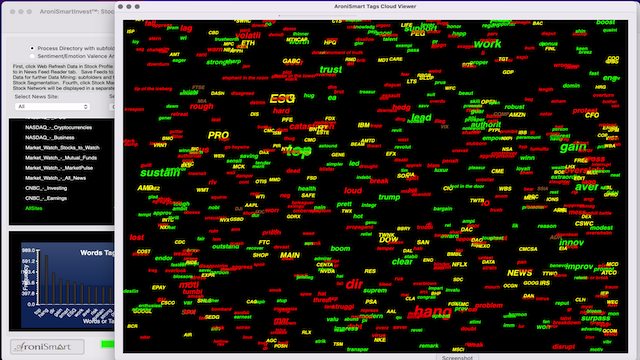Select NASDAQ_-_Cryptocurrencies in the news site list
The height and width of the screenshot is (360, 640).
pyautogui.click(x=58, y=127)
